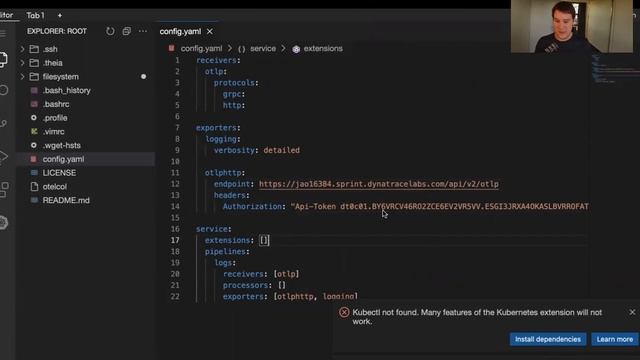Open the .profile file
Viewport: 640px width, 360px height.
click(x=55, y=118)
